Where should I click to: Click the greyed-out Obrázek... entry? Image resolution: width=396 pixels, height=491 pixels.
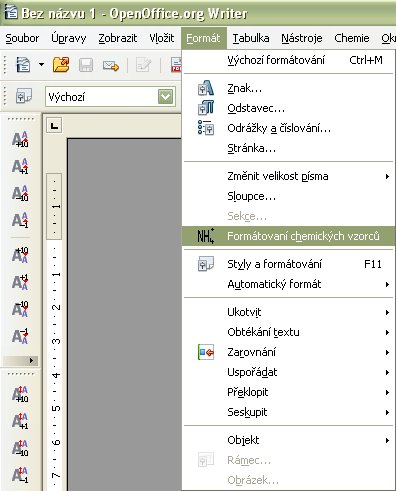(x=289, y=480)
